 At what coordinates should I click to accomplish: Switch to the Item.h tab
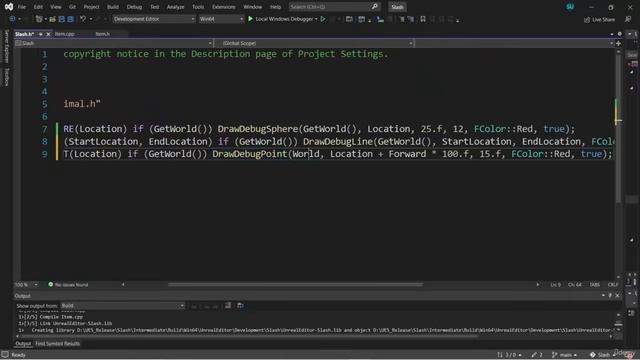click(x=102, y=34)
